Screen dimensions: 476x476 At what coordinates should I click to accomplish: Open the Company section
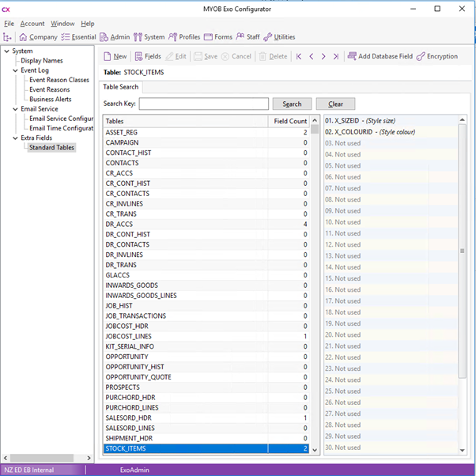[38, 37]
